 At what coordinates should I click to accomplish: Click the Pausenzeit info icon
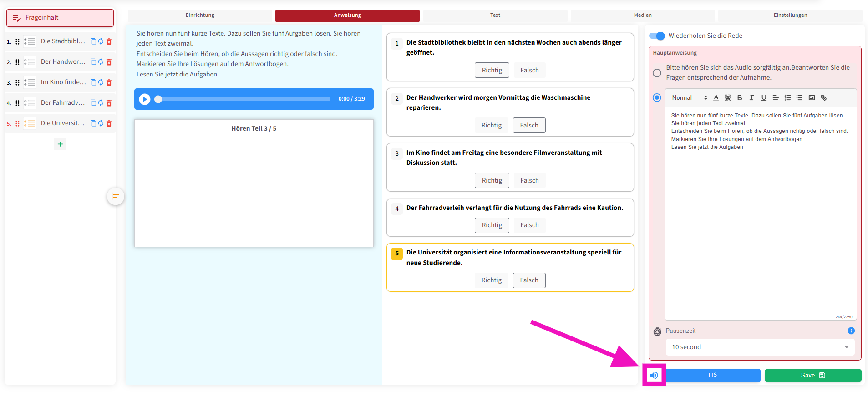coord(851,331)
